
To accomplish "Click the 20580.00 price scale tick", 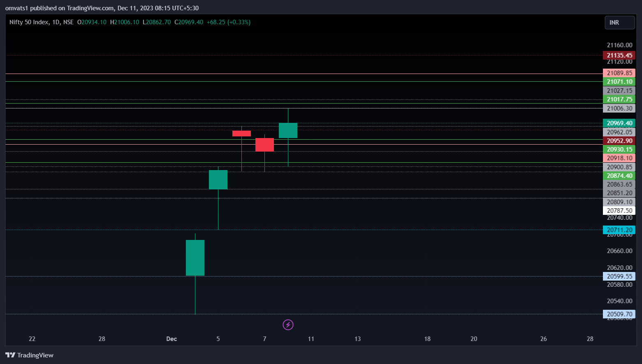I will (619, 285).
